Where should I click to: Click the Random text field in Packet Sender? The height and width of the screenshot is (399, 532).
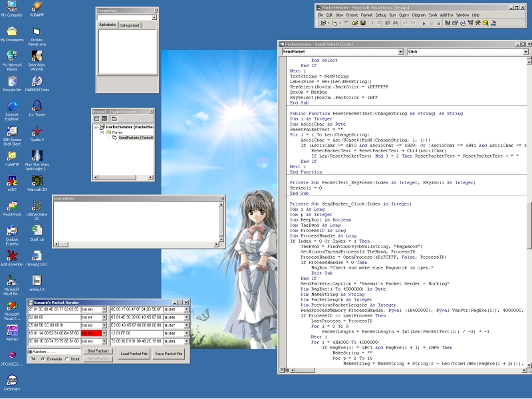coord(54,352)
